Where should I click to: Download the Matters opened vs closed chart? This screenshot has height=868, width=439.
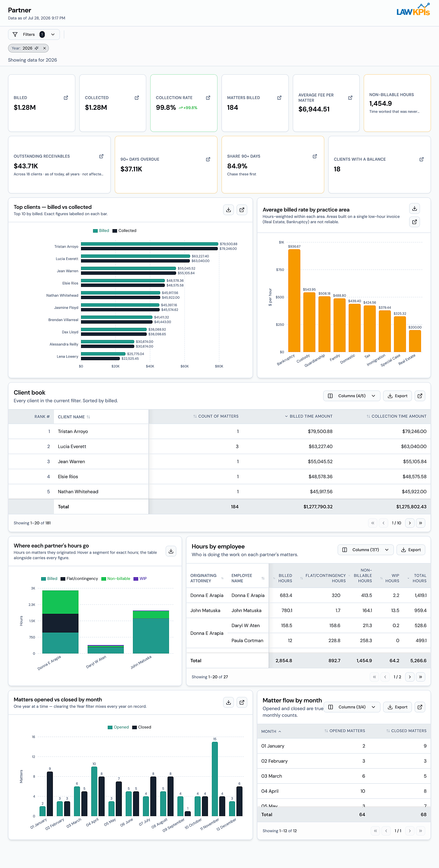pos(228,703)
